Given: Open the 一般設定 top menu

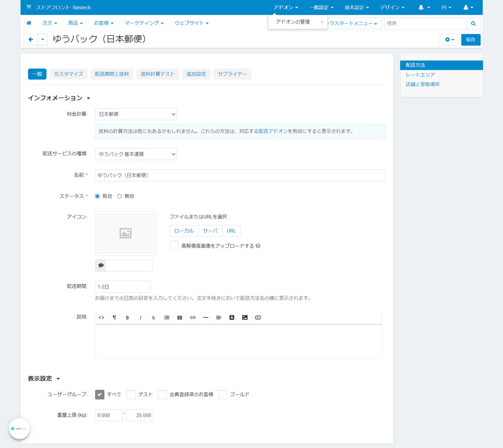Looking at the screenshot, I should 321,8.
